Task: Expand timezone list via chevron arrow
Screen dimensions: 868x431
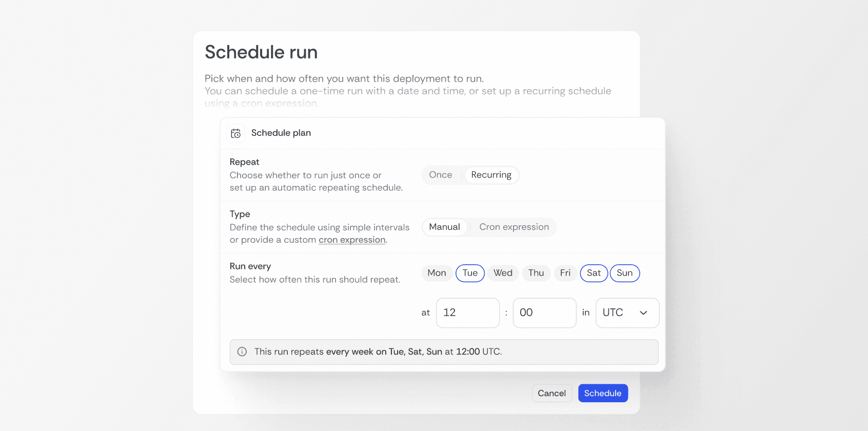Action: tap(643, 313)
